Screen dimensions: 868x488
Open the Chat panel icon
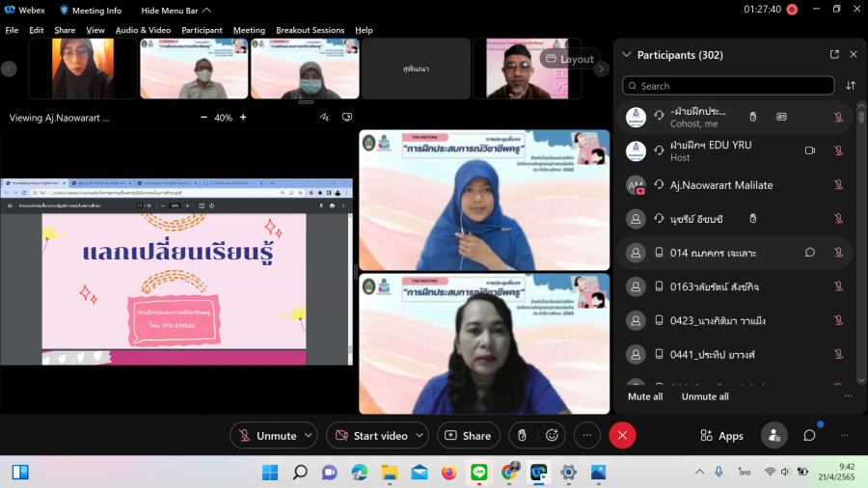[809, 436]
